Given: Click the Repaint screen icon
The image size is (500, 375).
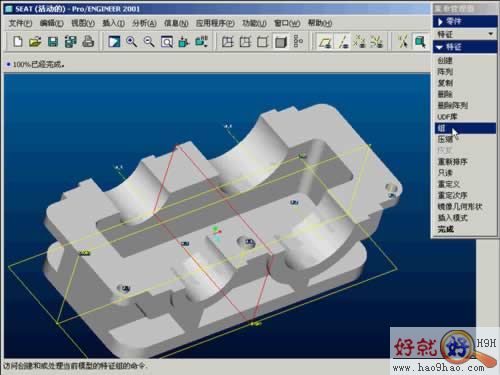Looking at the screenshot, I should pos(114,42).
